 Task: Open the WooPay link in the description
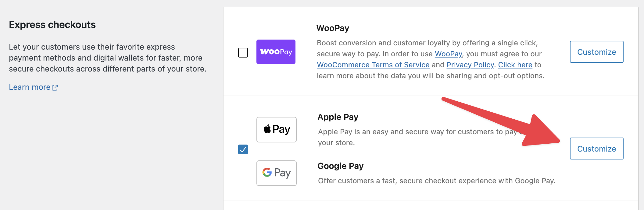pyautogui.click(x=448, y=54)
